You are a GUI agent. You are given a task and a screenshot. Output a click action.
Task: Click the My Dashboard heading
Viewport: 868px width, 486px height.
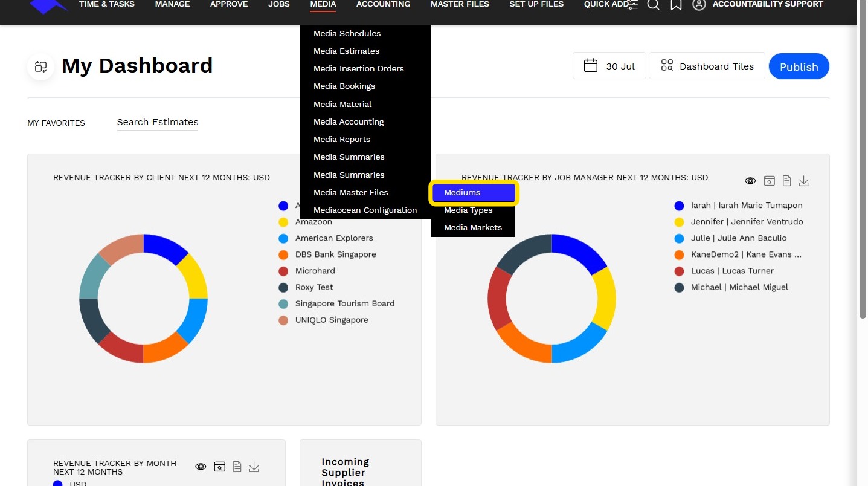(x=137, y=65)
